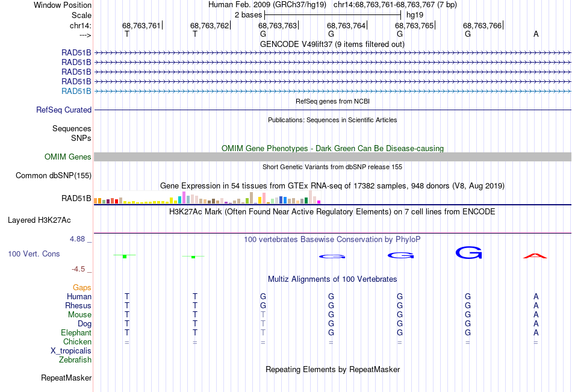Click the X_tropicalis species label
This screenshot has height=392, width=572.
click(71, 351)
